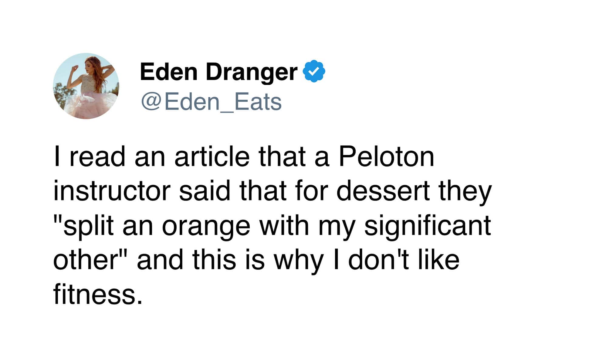Click the word instructor in the tweet
This screenshot has width=596, height=364.
(112, 191)
